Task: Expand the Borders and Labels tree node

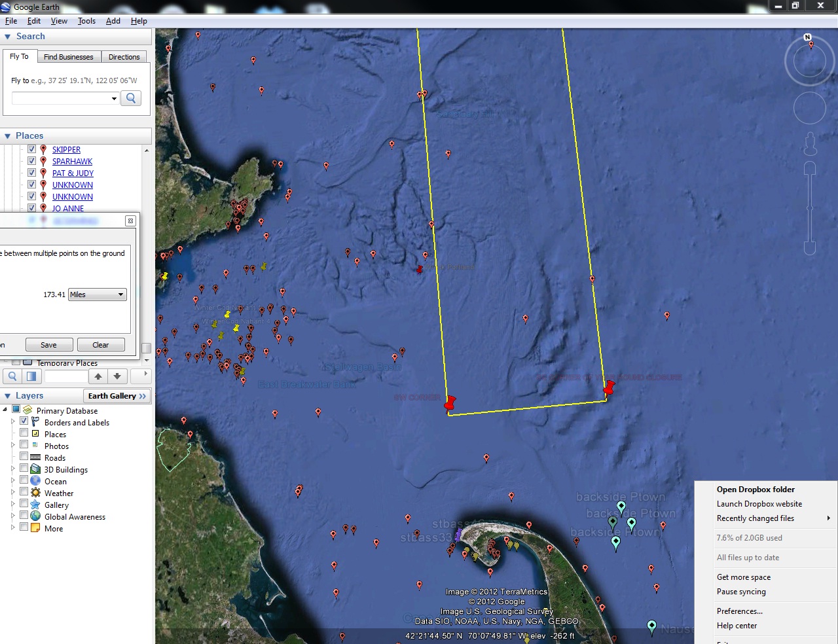Action: tap(12, 421)
